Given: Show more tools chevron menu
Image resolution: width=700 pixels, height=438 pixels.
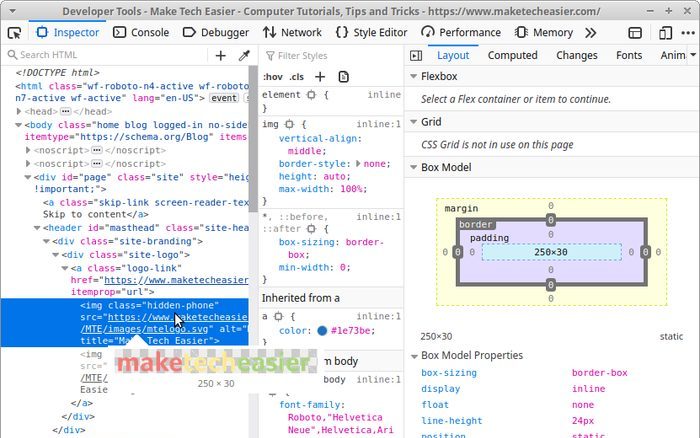Looking at the screenshot, I should coord(591,33).
